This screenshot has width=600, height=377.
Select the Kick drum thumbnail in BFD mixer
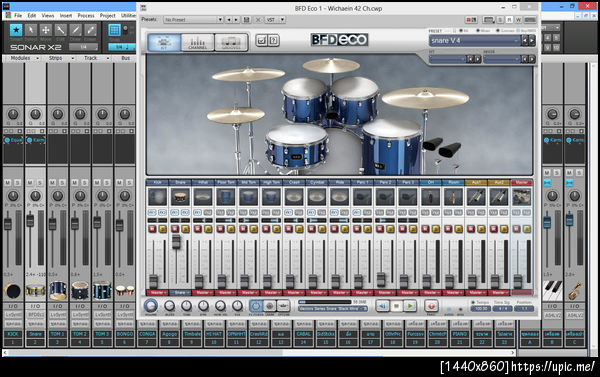coord(157,197)
